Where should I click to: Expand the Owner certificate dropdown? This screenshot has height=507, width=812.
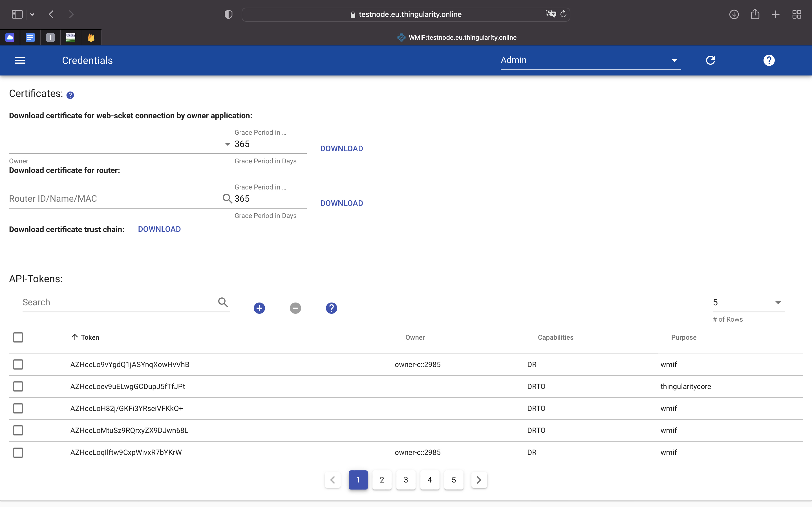tap(227, 144)
